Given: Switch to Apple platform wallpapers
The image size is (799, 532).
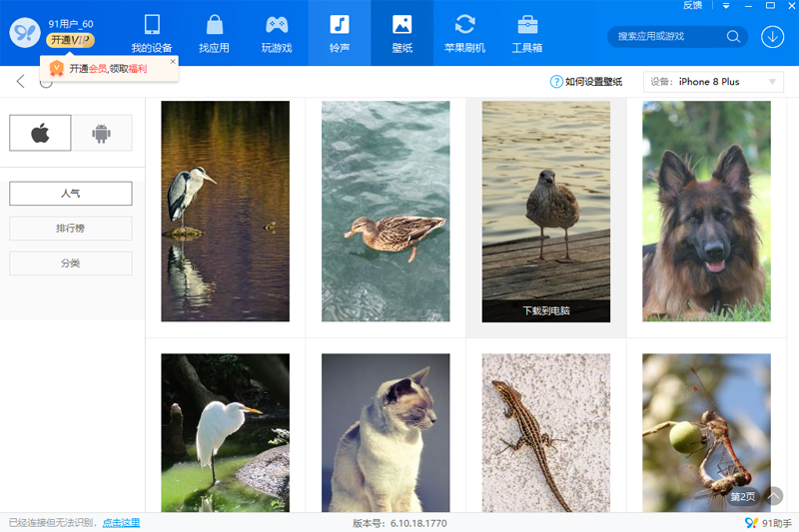Looking at the screenshot, I should (40, 133).
